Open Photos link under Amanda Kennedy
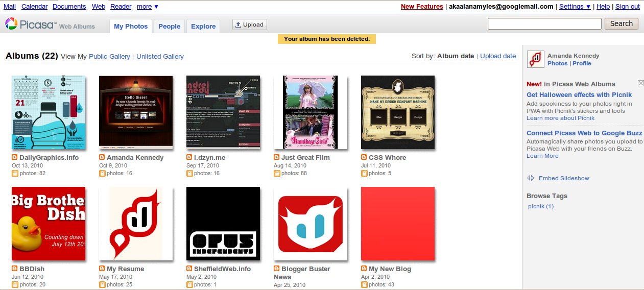 [x=557, y=63]
